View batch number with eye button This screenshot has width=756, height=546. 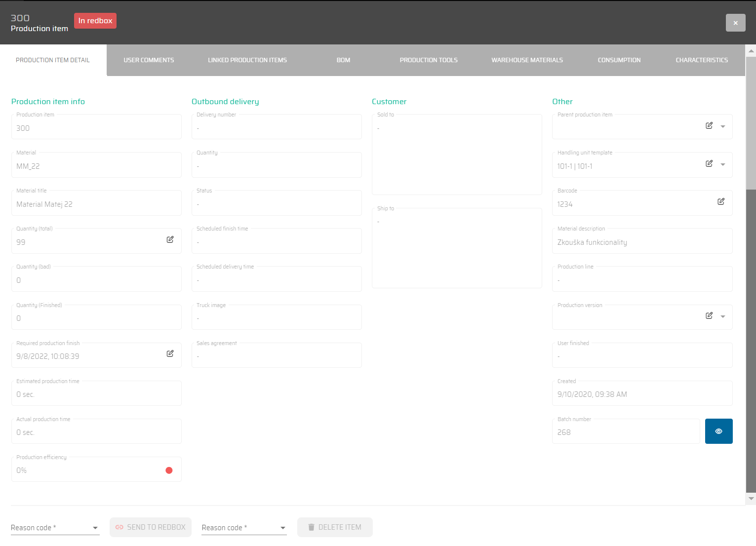[x=718, y=431]
